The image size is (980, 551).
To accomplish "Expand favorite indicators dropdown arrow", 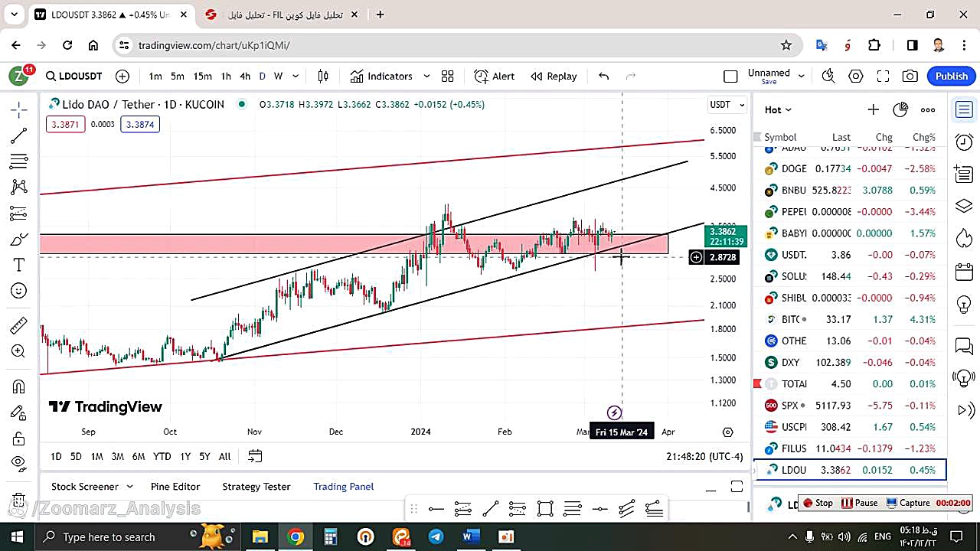I will [426, 76].
